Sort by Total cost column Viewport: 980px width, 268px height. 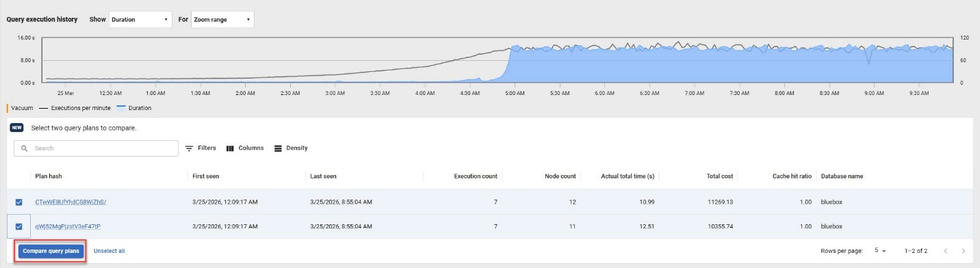click(x=720, y=176)
